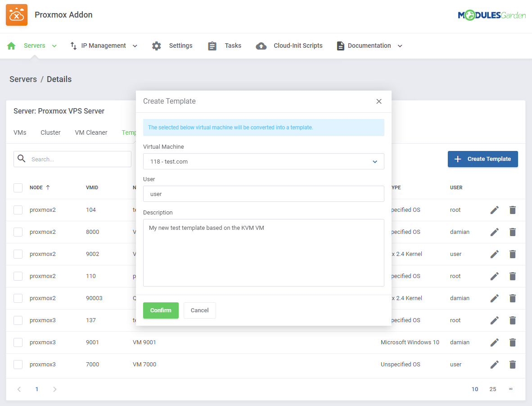Viewport: 532px width, 406px height.
Task: Delete template with VMID 8000
Action: pos(512,232)
